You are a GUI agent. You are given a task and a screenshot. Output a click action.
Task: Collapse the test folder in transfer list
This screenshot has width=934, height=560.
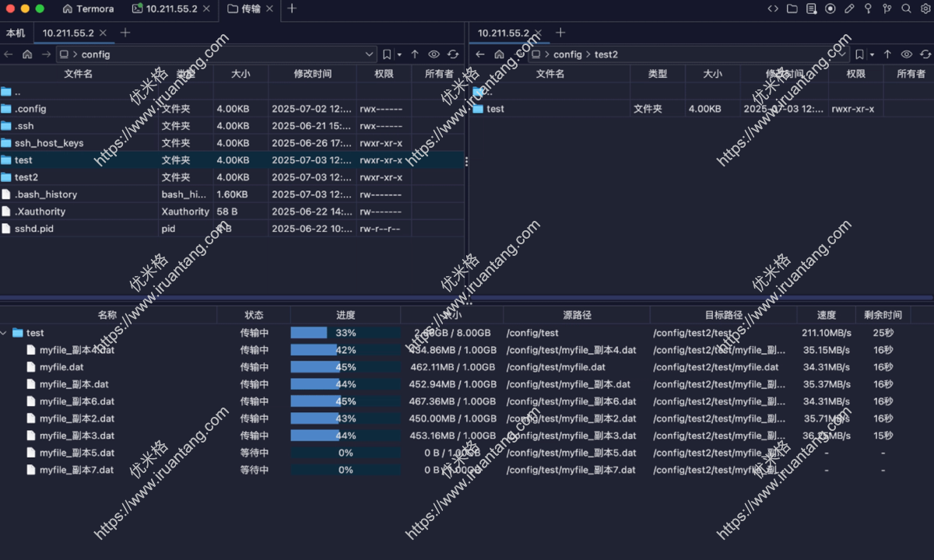(5, 333)
